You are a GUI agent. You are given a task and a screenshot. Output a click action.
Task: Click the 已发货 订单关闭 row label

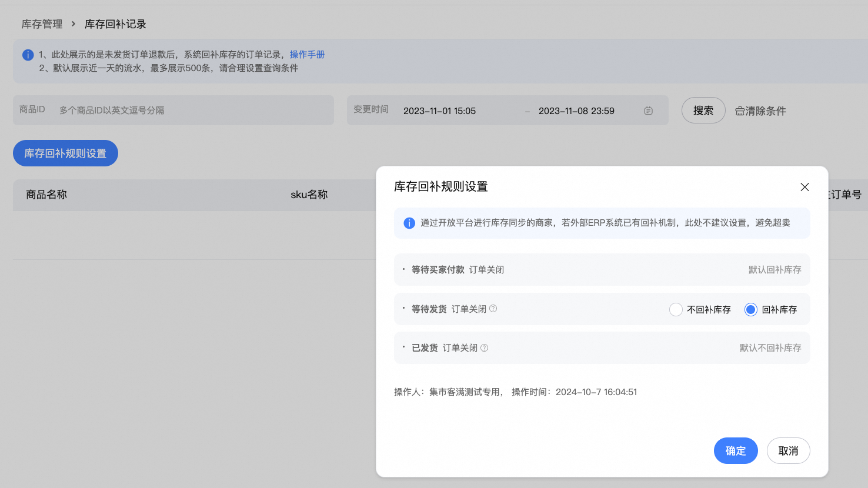(445, 348)
